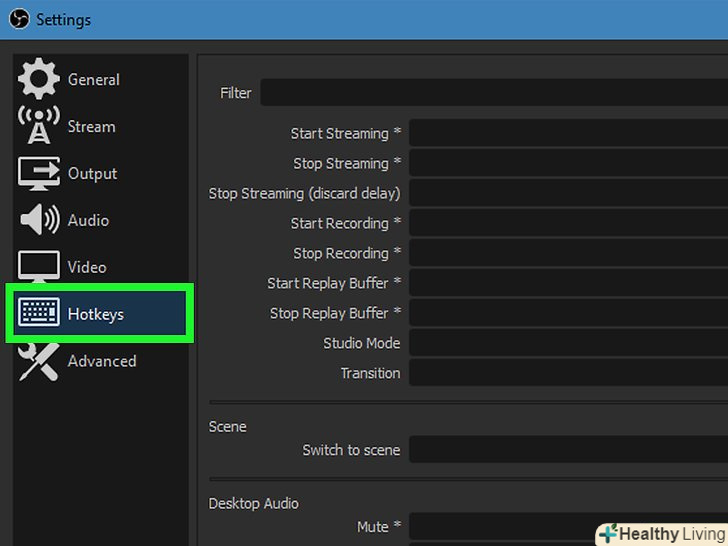The image size is (728, 546).
Task: Focus Start Replay Buffer hotkey field
Action: click(568, 283)
